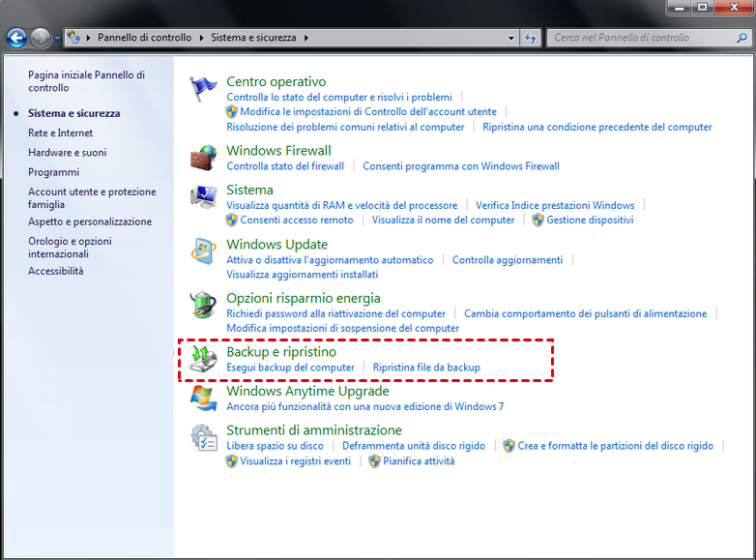Open Programmi category in sidebar
Screen dimensions: 756x560
(x=53, y=172)
